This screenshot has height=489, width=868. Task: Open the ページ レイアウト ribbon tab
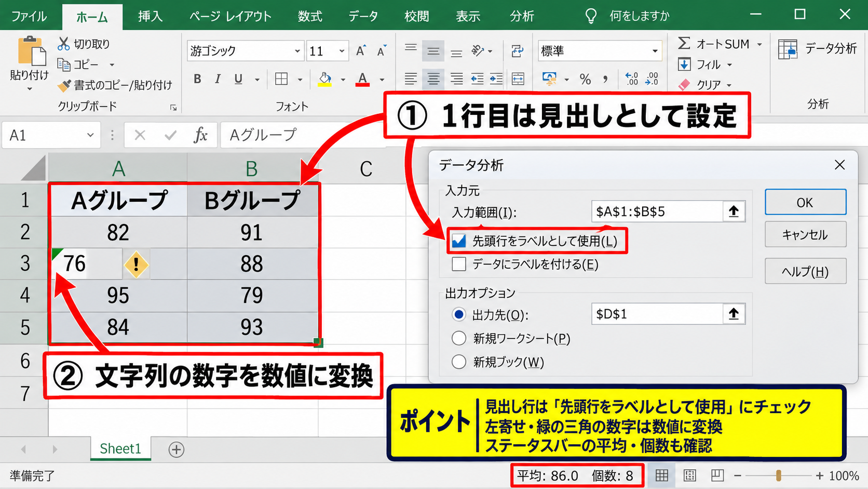tap(230, 16)
